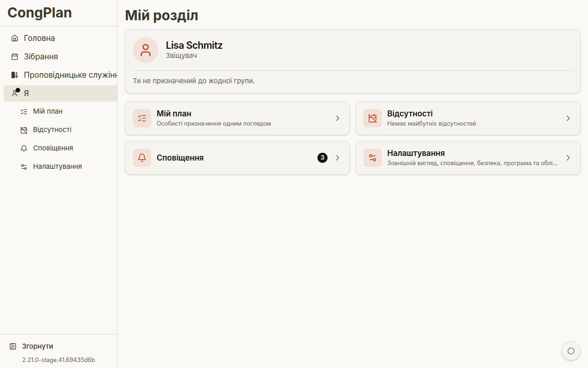The image size is (588, 368).
Task: Click the role label Звіщувач
Action: 181,56
